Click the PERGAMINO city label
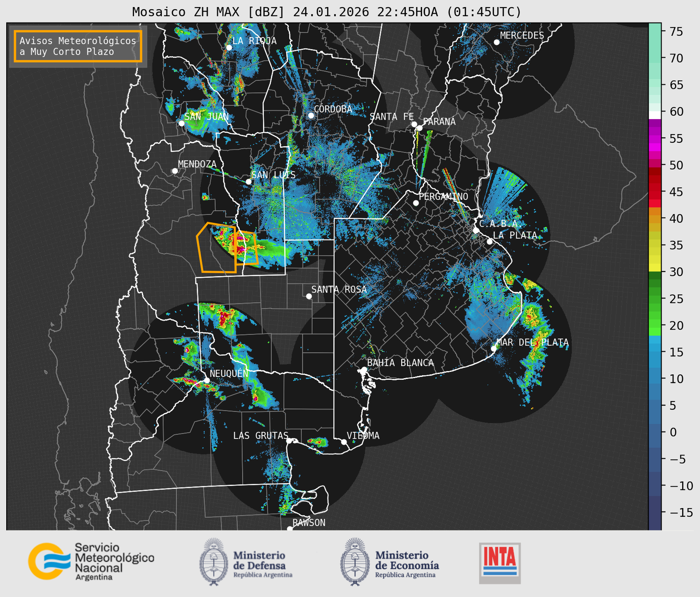This screenshot has height=597, width=700. [444, 196]
